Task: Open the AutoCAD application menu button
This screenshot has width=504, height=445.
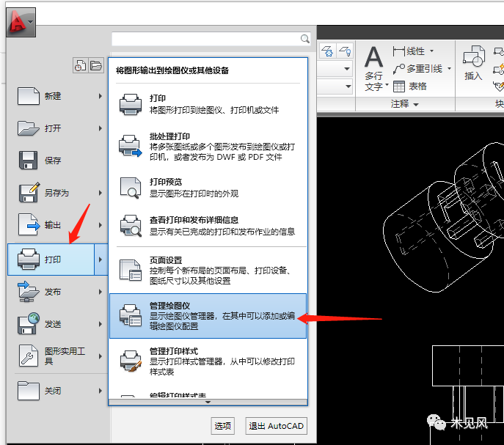Action: (x=21, y=22)
